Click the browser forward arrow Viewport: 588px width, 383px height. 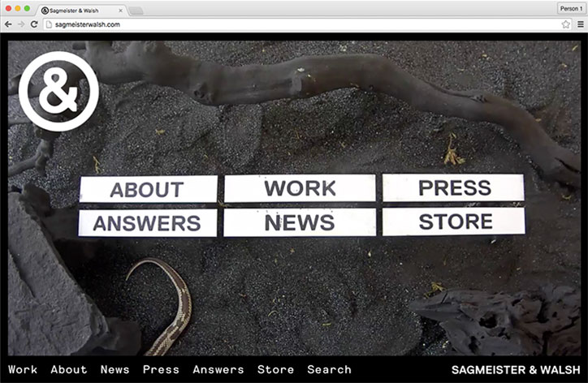pos(21,24)
